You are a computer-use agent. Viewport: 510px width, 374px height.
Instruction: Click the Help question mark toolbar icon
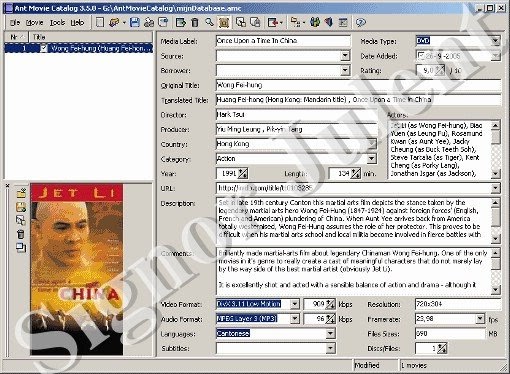pos(360,22)
